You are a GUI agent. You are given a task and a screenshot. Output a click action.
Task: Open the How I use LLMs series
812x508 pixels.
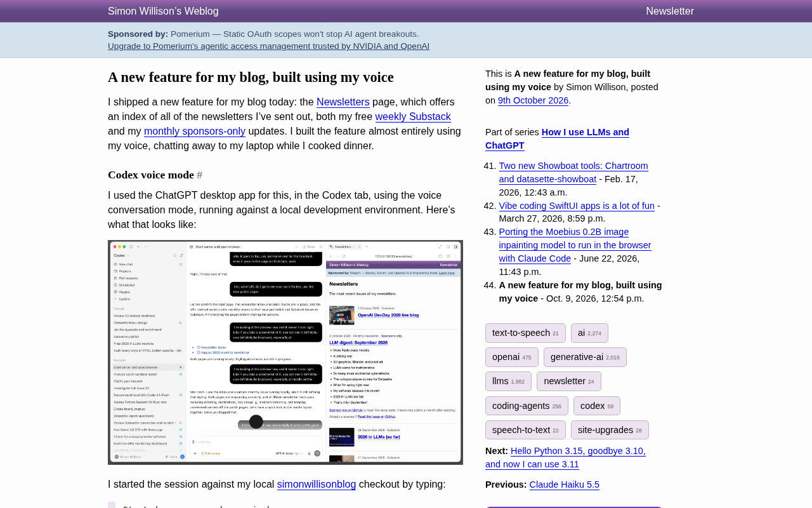coord(557,138)
